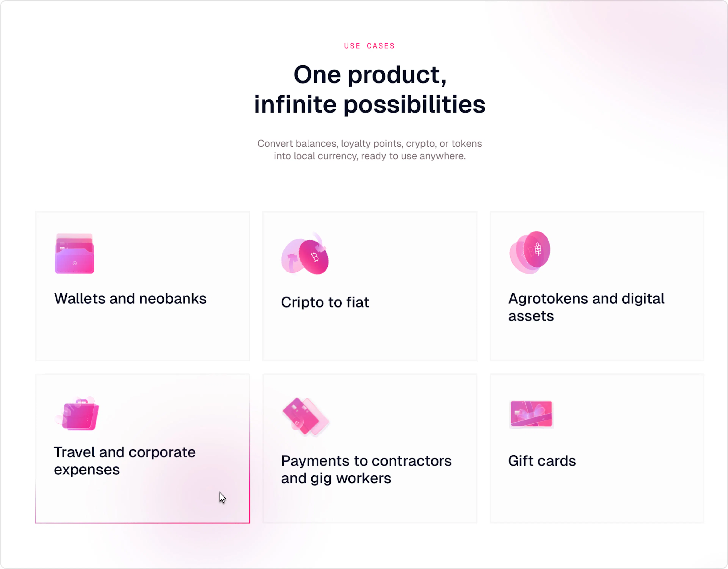Click the gift card ribbon icon

pyautogui.click(x=531, y=414)
